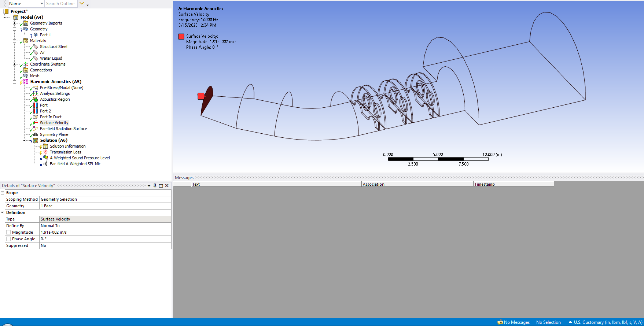644x326 pixels.
Task: Open the Details panel options dropdown arrow
Action: point(149,186)
